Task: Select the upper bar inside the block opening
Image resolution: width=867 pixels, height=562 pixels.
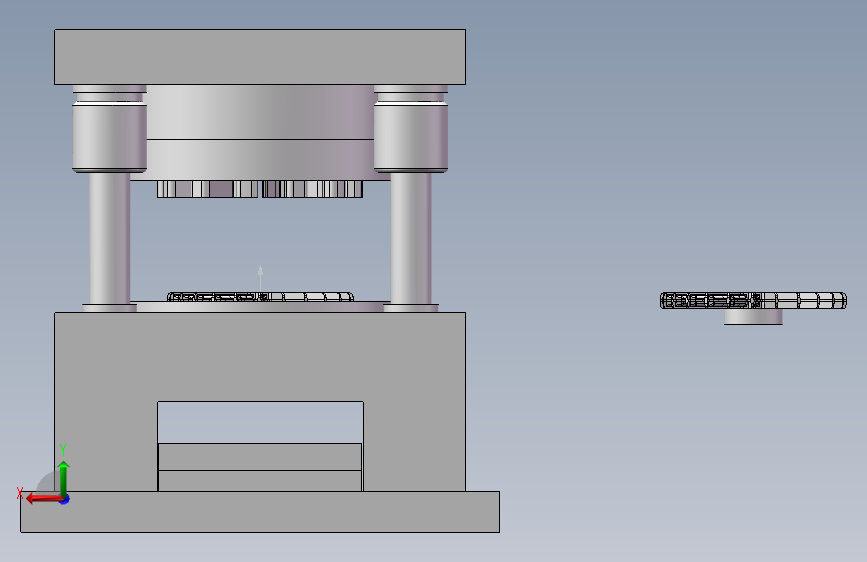Action: click(x=260, y=457)
